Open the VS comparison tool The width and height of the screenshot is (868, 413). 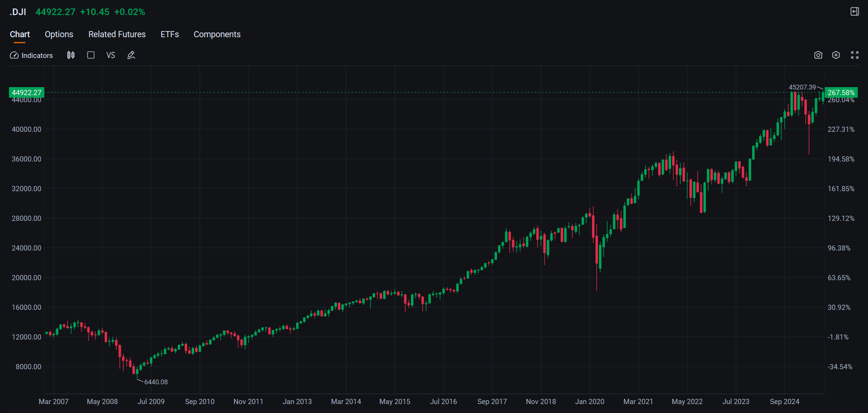click(111, 55)
